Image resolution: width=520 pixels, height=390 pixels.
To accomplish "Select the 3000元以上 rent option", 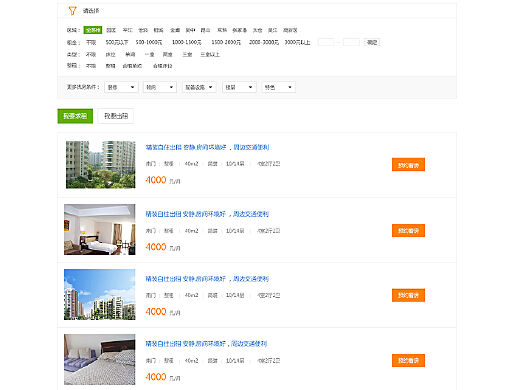I will point(297,42).
